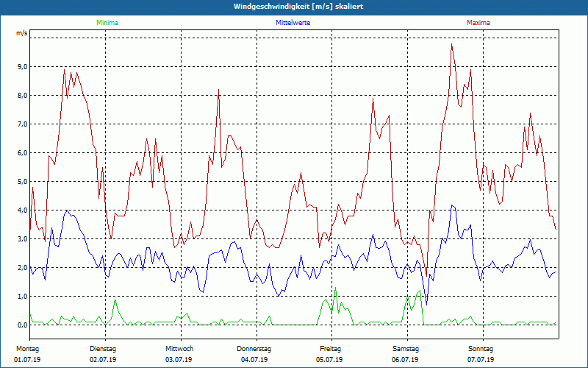Click the 'Donnerstag' day label
588x368 pixels.
(x=254, y=349)
